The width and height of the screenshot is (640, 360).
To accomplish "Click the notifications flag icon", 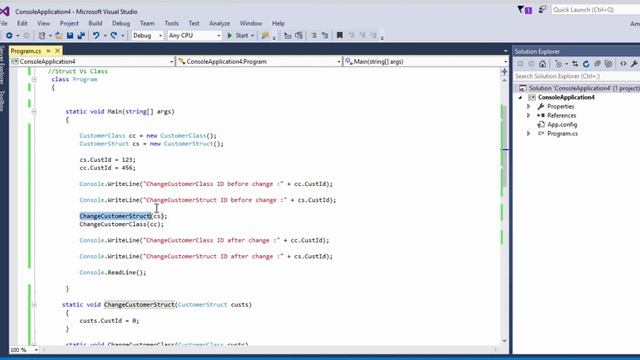I will [524, 10].
